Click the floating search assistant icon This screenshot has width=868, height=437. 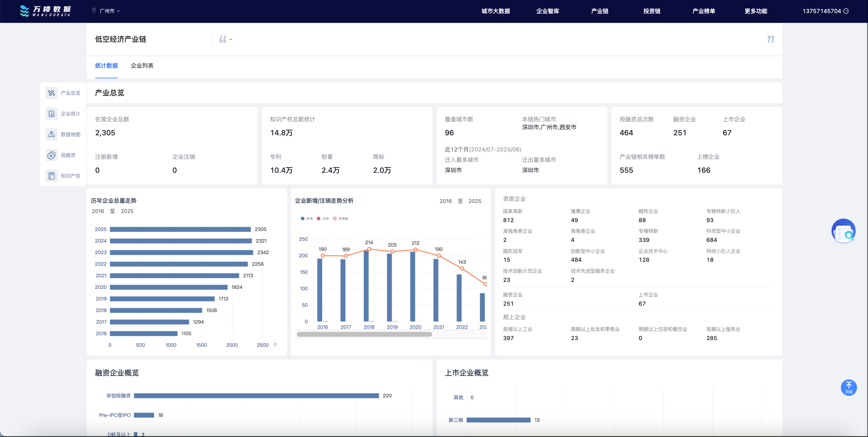click(843, 231)
